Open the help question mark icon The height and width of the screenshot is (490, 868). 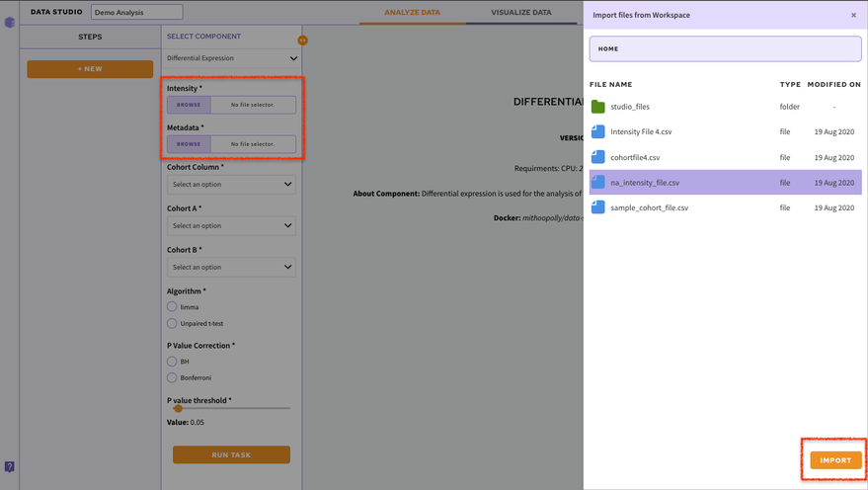tap(10, 466)
